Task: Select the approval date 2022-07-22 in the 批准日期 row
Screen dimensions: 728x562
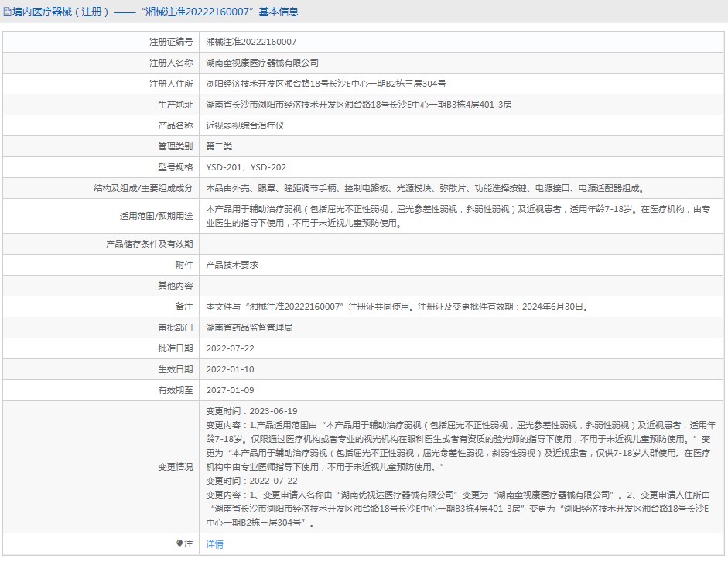Action: click(230, 348)
